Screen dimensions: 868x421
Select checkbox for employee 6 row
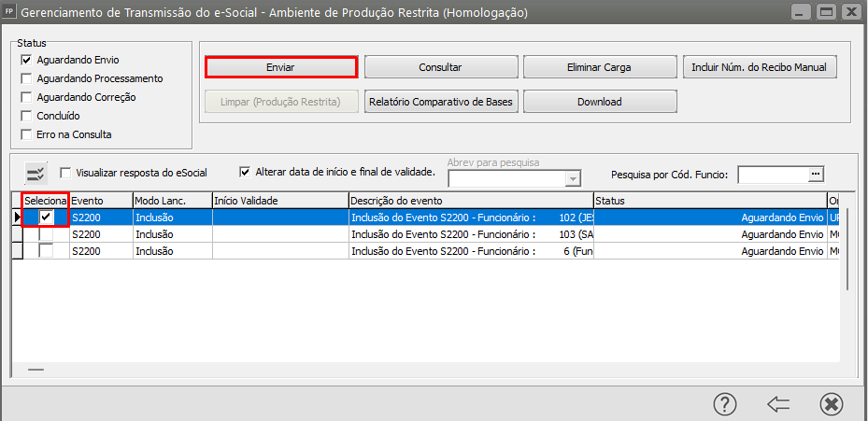[x=47, y=251]
